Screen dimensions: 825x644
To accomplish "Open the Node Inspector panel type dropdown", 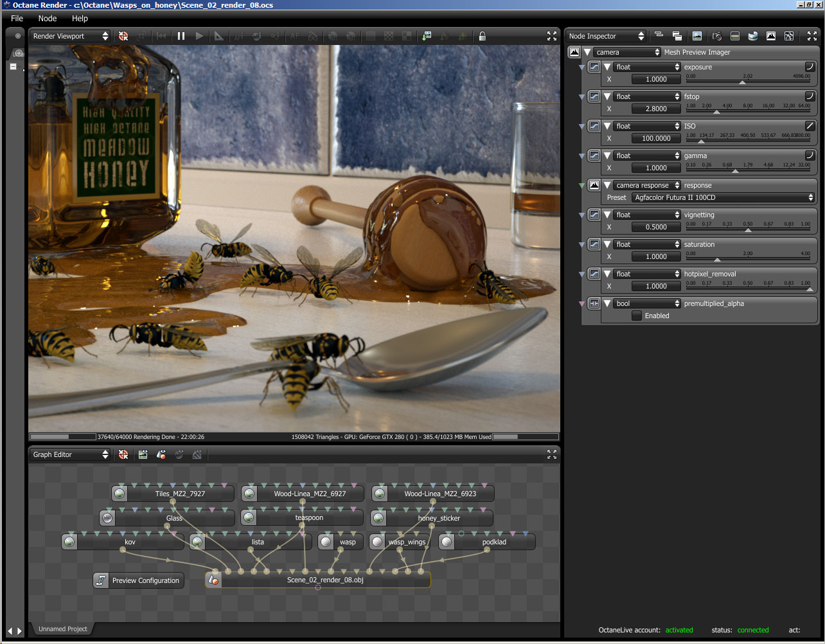I will pyautogui.click(x=606, y=36).
